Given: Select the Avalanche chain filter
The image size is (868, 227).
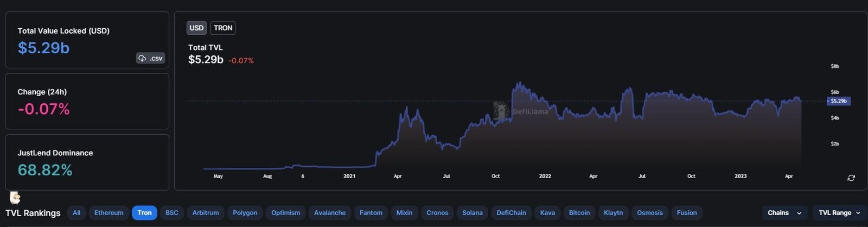Looking at the screenshot, I should (x=330, y=213).
